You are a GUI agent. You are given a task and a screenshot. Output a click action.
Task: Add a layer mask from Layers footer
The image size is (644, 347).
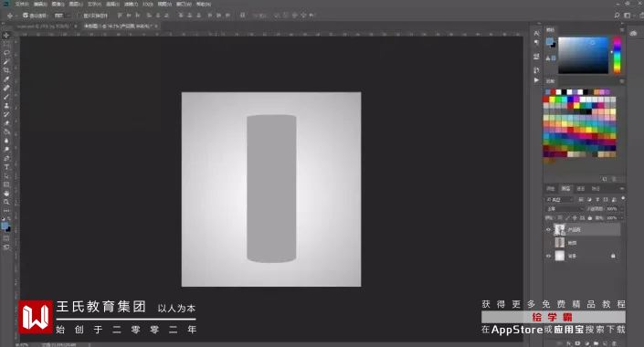pos(577,343)
